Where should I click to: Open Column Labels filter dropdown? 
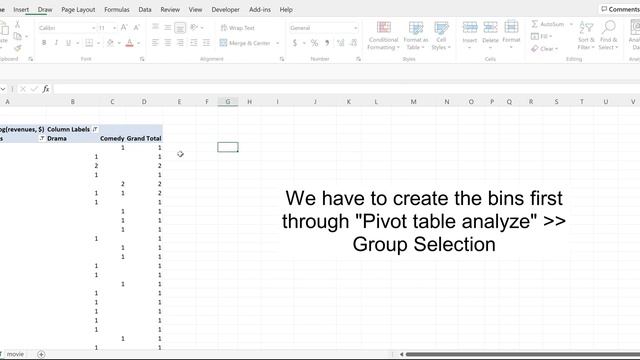click(95, 129)
